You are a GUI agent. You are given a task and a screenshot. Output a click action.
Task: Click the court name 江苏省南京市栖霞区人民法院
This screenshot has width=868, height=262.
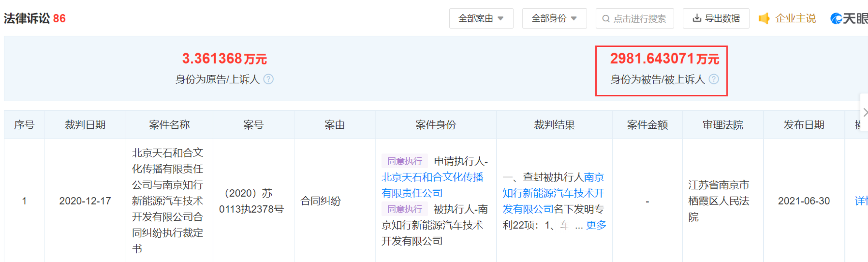click(719, 201)
